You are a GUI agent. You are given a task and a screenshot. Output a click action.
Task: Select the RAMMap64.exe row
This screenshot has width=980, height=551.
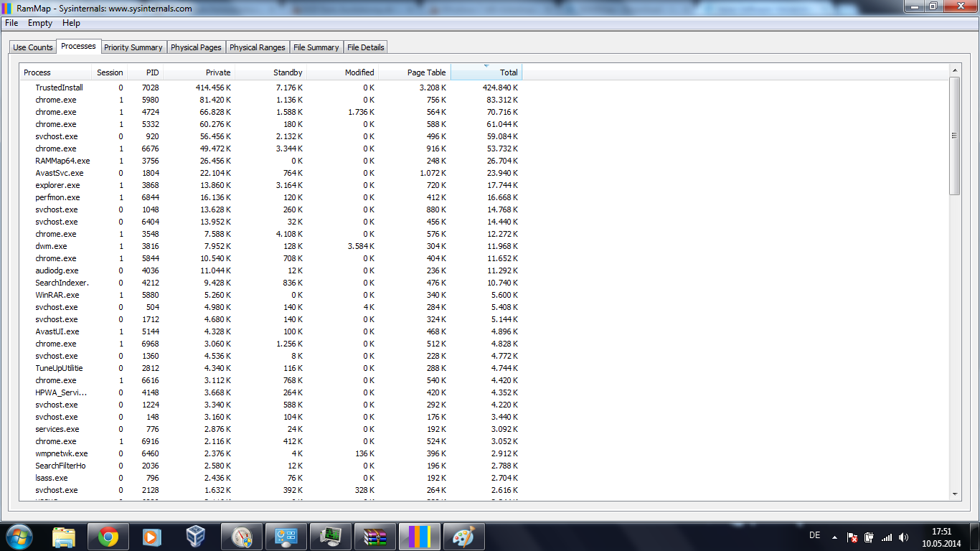click(x=271, y=161)
